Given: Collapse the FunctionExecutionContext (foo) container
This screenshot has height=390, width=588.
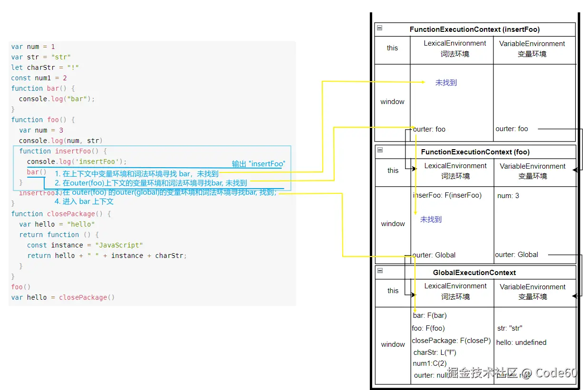Looking at the screenshot, I should [380, 150].
